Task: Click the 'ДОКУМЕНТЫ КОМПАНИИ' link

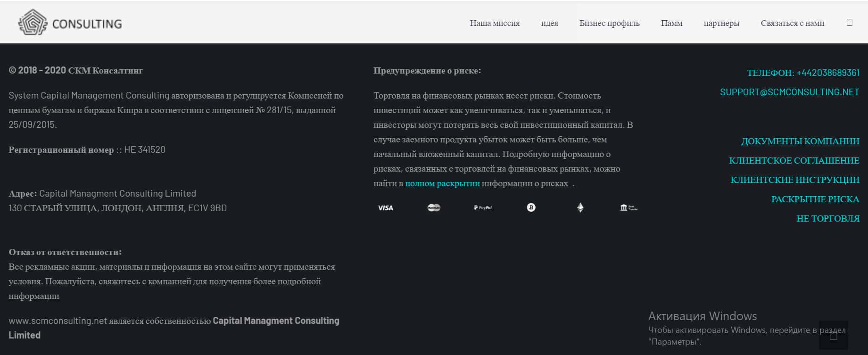Action: [800, 141]
